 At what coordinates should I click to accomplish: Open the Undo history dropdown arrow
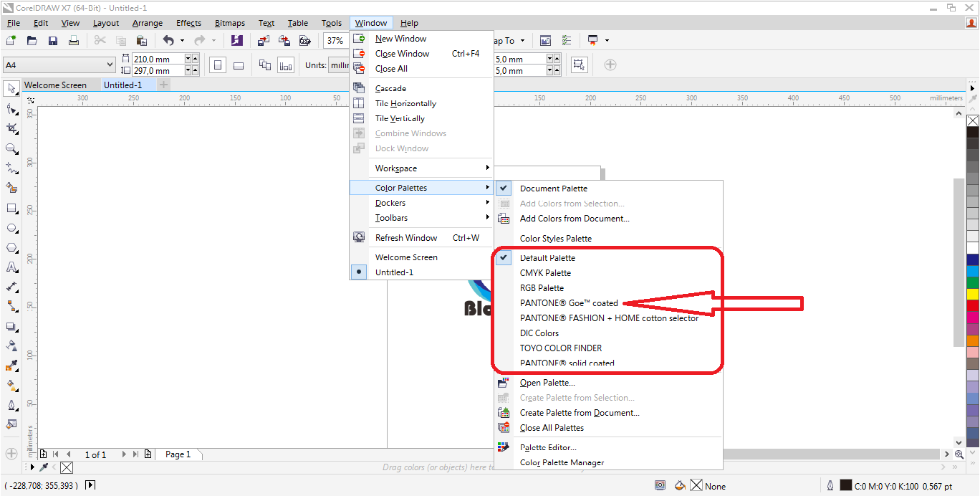click(x=182, y=41)
